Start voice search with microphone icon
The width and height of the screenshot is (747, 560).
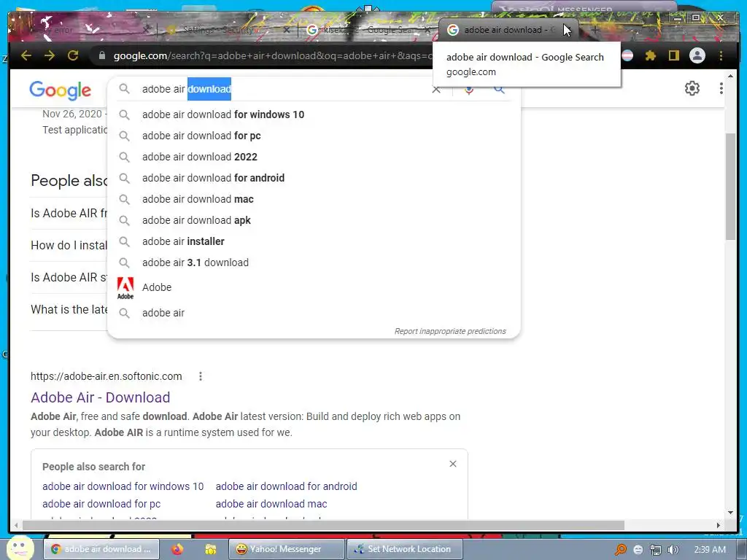click(469, 90)
